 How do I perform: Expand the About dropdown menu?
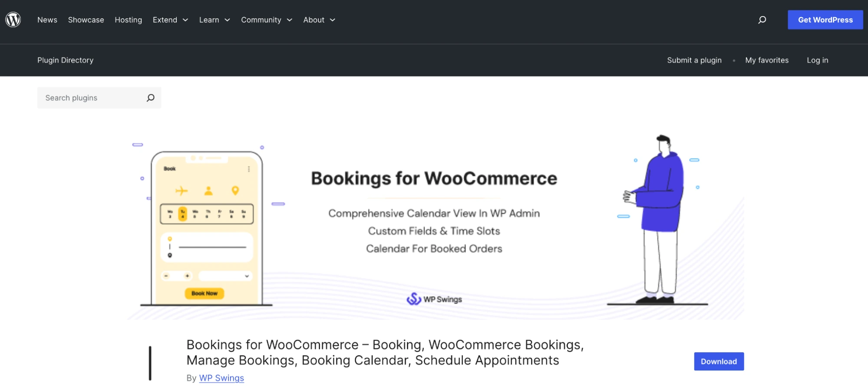point(319,20)
